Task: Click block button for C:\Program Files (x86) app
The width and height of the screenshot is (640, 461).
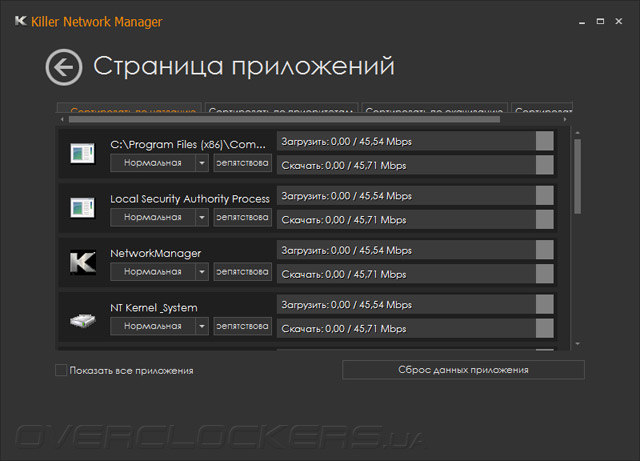Action: tap(242, 163)
